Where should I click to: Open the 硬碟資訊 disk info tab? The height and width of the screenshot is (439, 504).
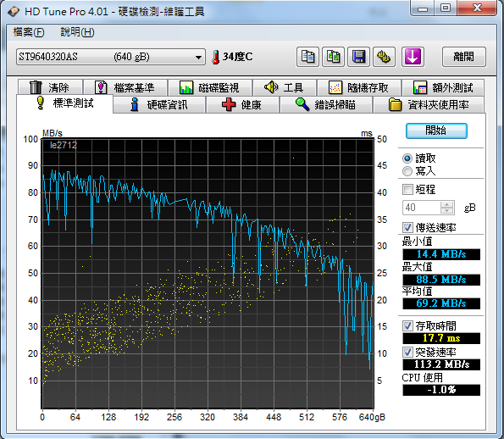click(159, 105)
